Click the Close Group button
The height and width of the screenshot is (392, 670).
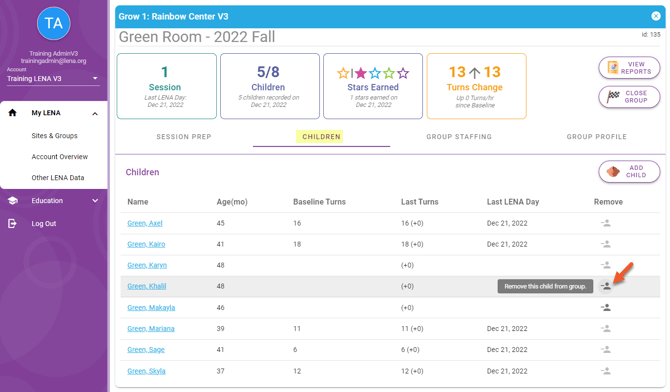click(x=629, y=97)
